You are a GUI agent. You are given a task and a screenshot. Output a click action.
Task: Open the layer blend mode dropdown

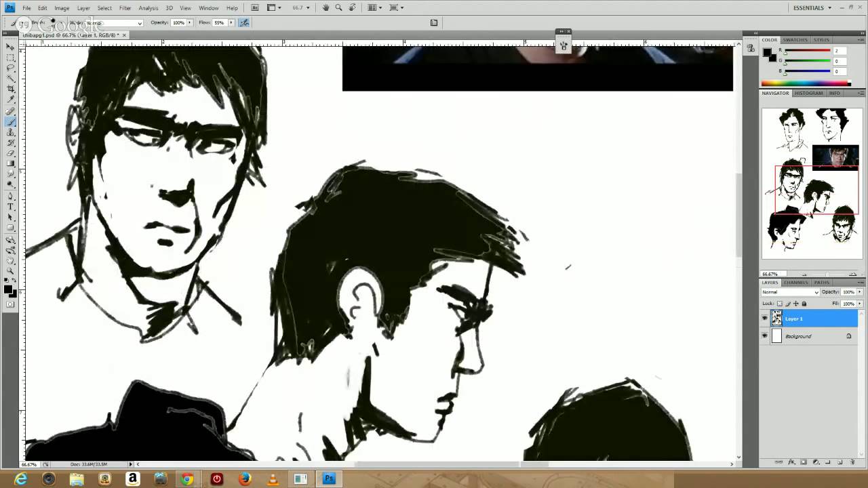(790, 292)
